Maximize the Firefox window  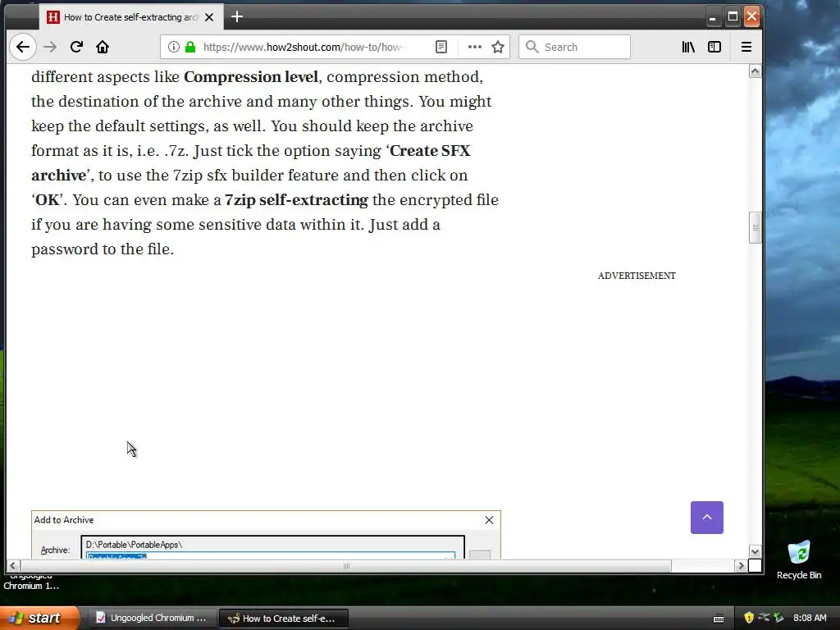(733, 17)
